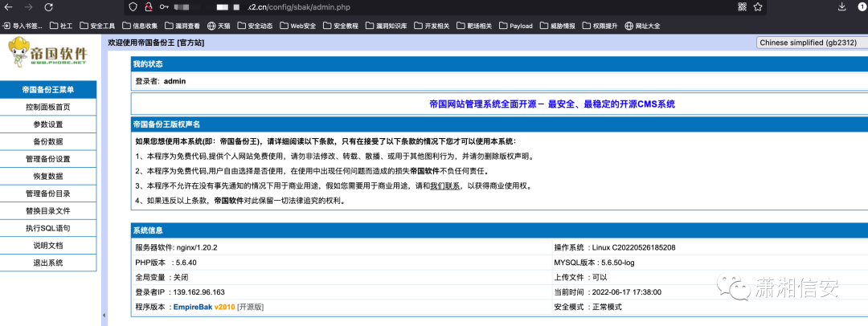The height and width of the screenshot is (326, 868).
Task: Click the 服务器软件 nginx/1.20.2 cell
Action: 342,247
